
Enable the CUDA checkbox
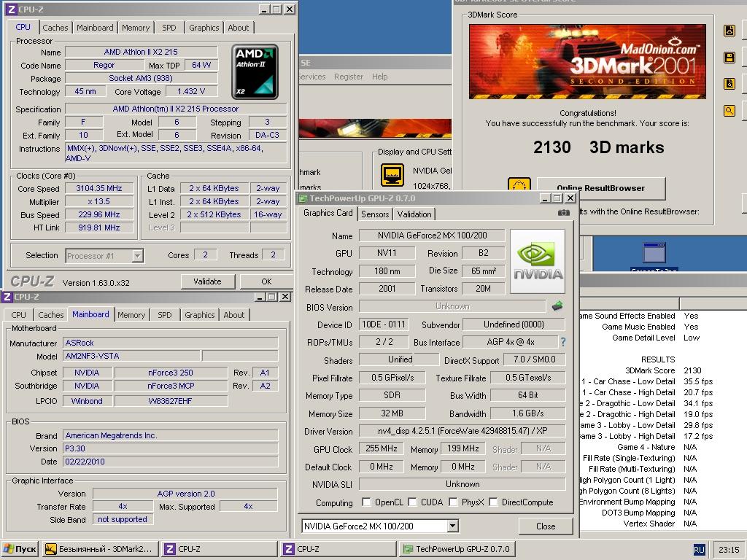coord(413,502)
